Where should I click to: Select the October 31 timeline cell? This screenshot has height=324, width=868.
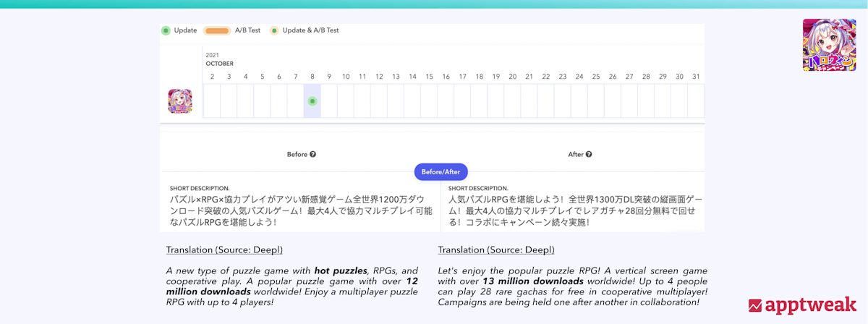point(696,101)
